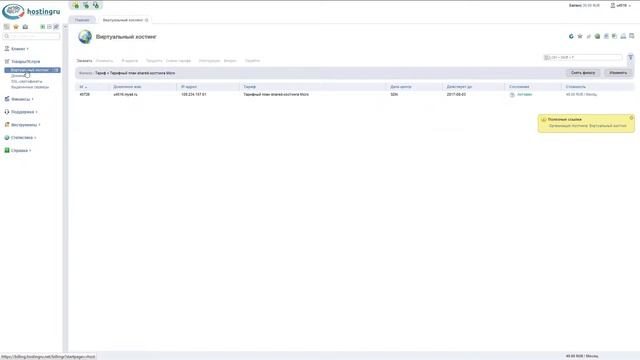Screen dimensions: 640x360
Task: Open Выделенные серверы in the sidebar
Action: (30, 87)
